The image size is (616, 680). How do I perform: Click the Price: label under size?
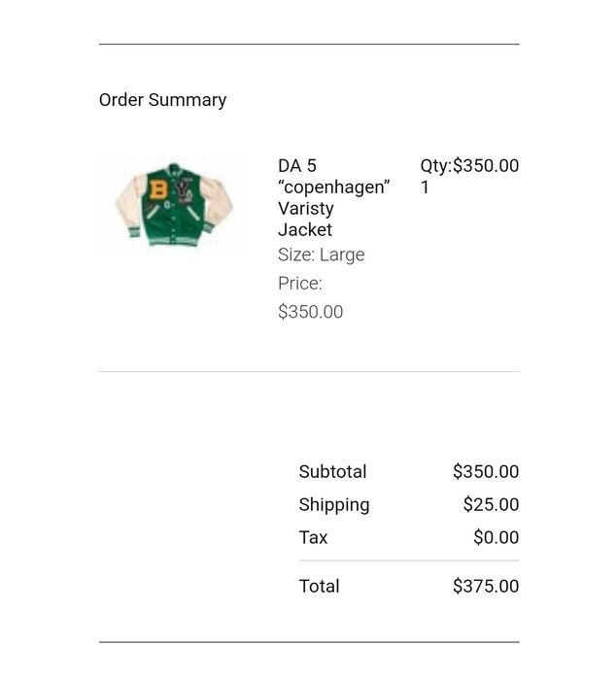click(x=300, y=284)
